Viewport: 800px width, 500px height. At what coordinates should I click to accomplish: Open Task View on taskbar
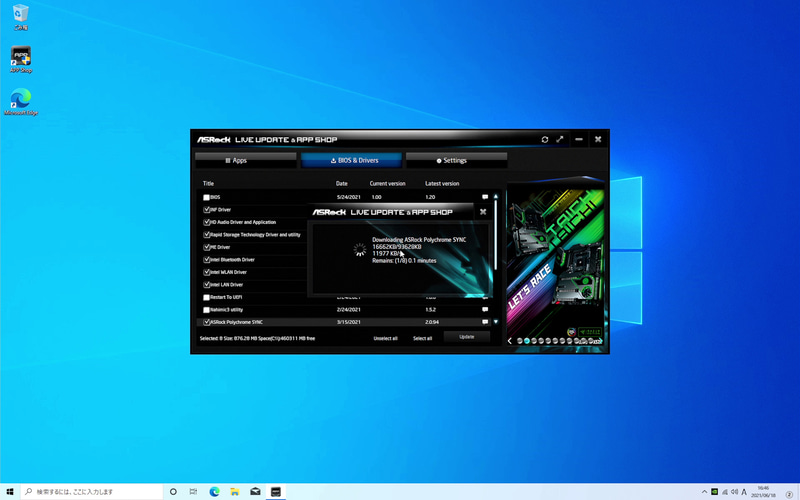[x=193, y=491]
